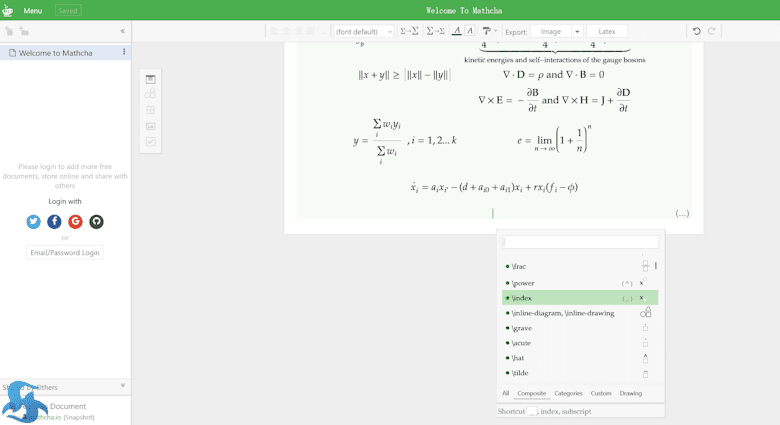Open the Mathcha logo menu icon
Viewport: 780px width, 425px height.
point(7,10)
